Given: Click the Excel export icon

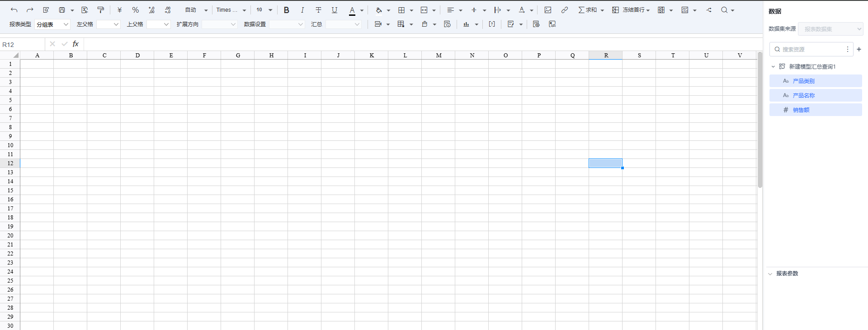Looking at the screenshot, I should click(x=85, y=10).
